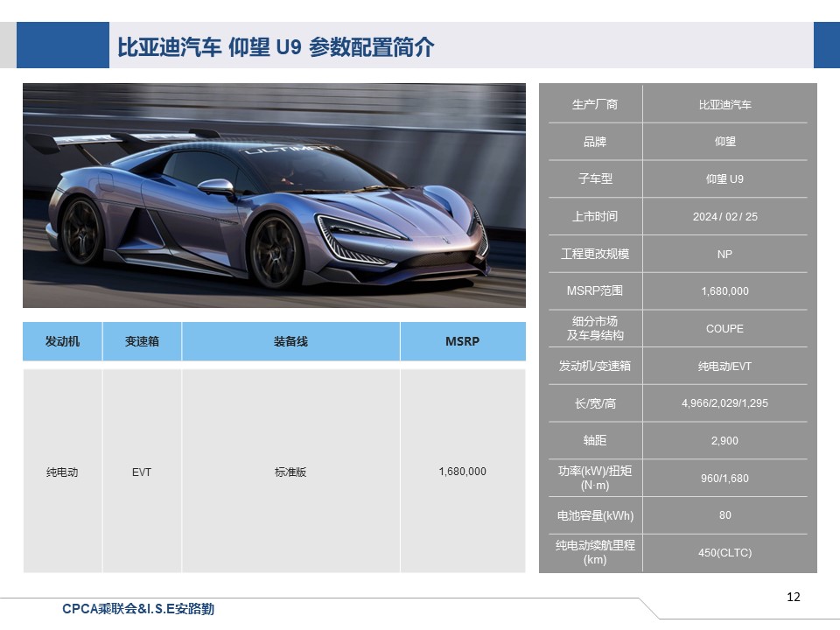Select the 标准版 trim cell
This screenshot has height=630, width=840.
[x=290, y=472]
